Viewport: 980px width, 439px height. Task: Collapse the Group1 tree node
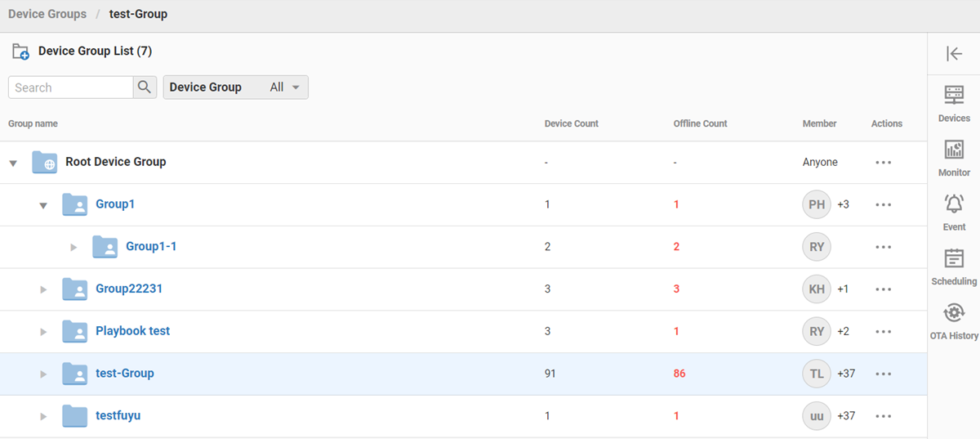pos(43,205)
